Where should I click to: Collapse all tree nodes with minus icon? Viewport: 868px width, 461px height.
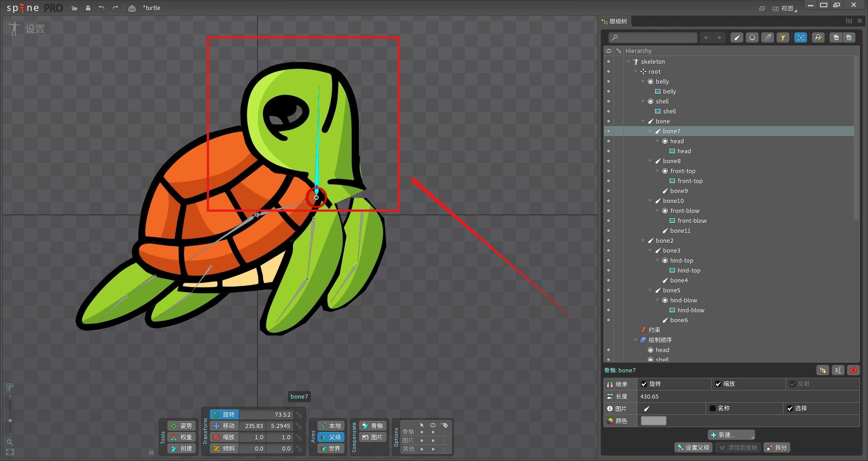click(836, 38)
